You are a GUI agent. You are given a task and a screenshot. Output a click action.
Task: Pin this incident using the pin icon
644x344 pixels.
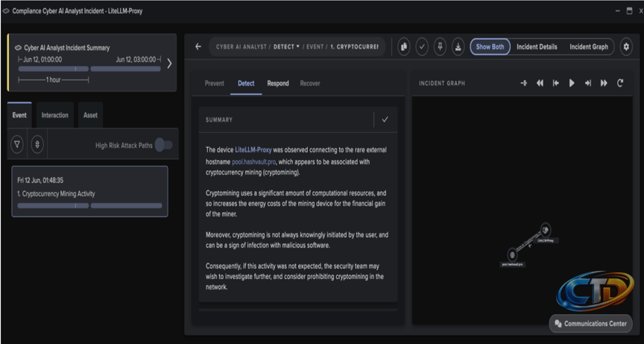(440, 47)
